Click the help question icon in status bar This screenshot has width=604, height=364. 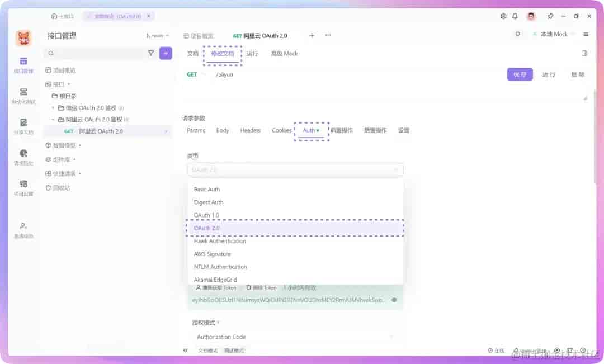583,351
